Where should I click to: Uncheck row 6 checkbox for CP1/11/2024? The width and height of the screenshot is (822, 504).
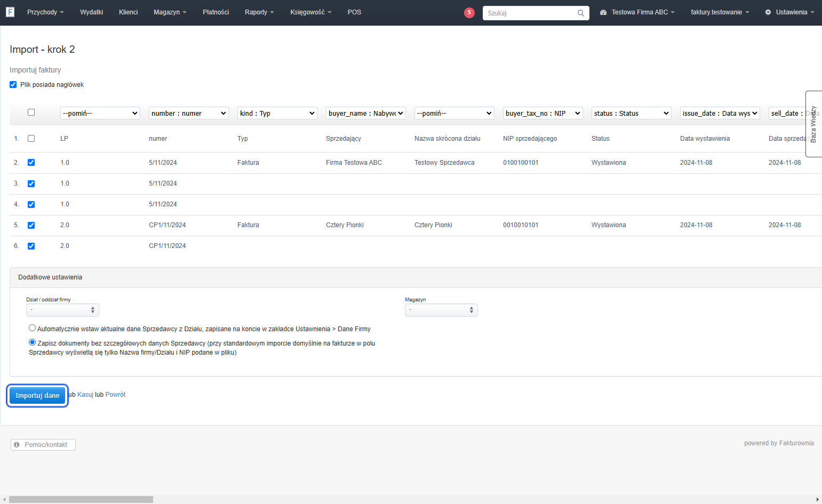coord(31,246)
